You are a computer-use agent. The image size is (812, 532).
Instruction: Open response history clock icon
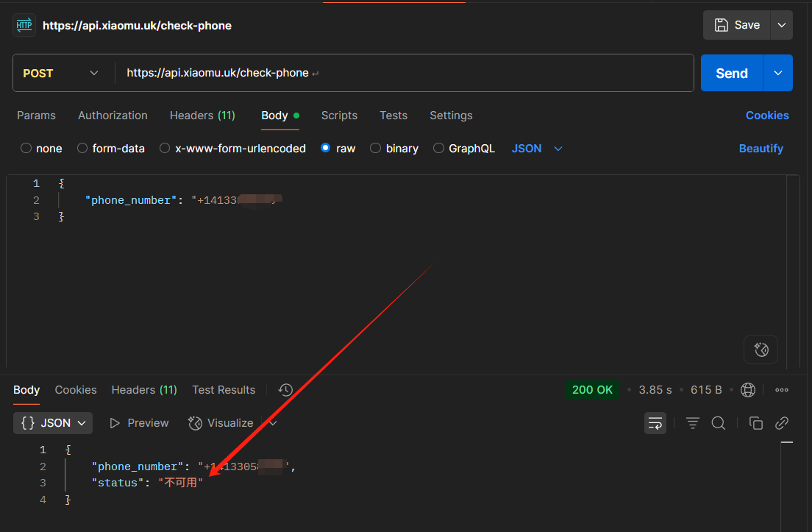286,390
